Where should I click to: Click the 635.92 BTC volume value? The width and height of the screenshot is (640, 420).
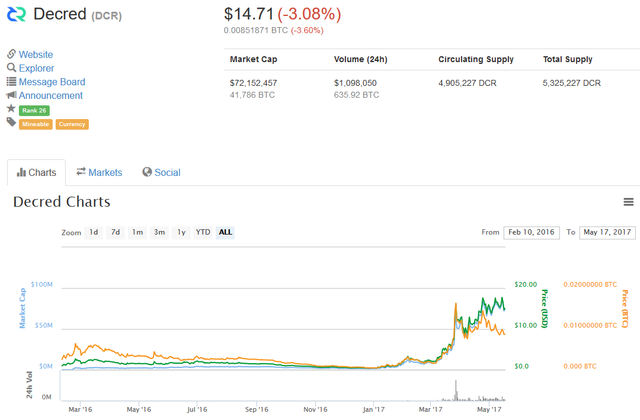coord(356,95)
